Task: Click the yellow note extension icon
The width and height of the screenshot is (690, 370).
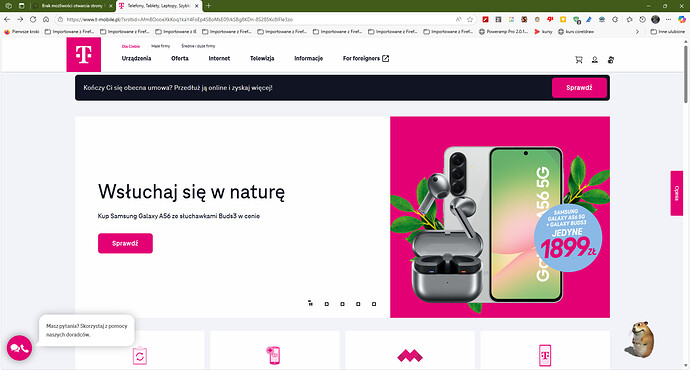Action: point(563,19)
